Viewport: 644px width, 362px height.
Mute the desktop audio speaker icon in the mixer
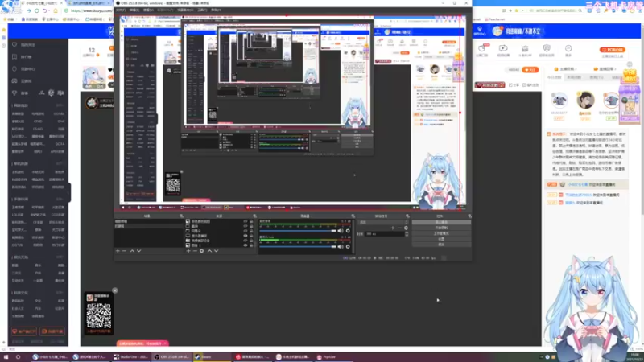tap(340, 231)
